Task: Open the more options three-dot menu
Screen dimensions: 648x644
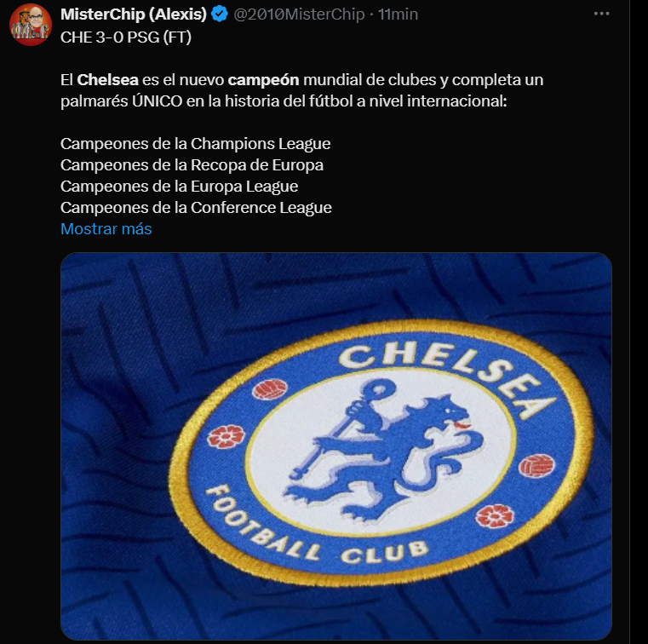Action: 602,14
